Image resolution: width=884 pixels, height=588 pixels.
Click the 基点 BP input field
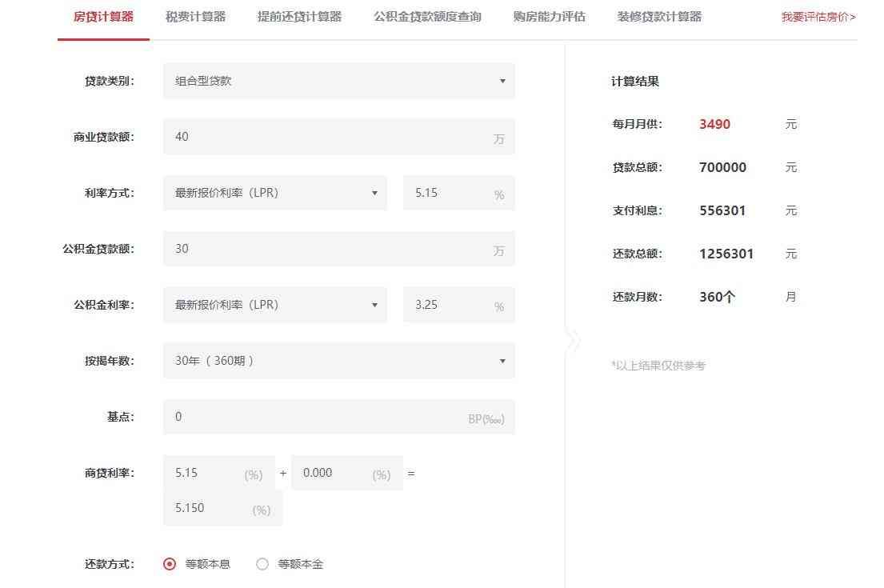click(339, 417)
